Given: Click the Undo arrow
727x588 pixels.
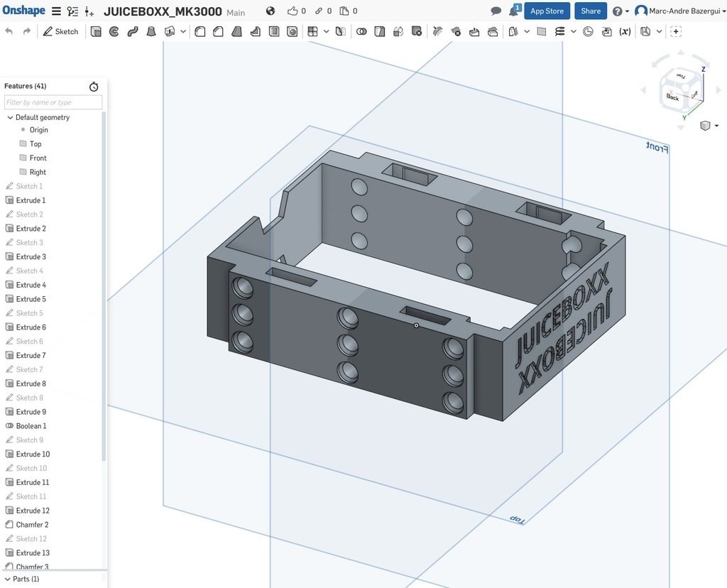Looking at the screenshot, I should coord(8,31).
